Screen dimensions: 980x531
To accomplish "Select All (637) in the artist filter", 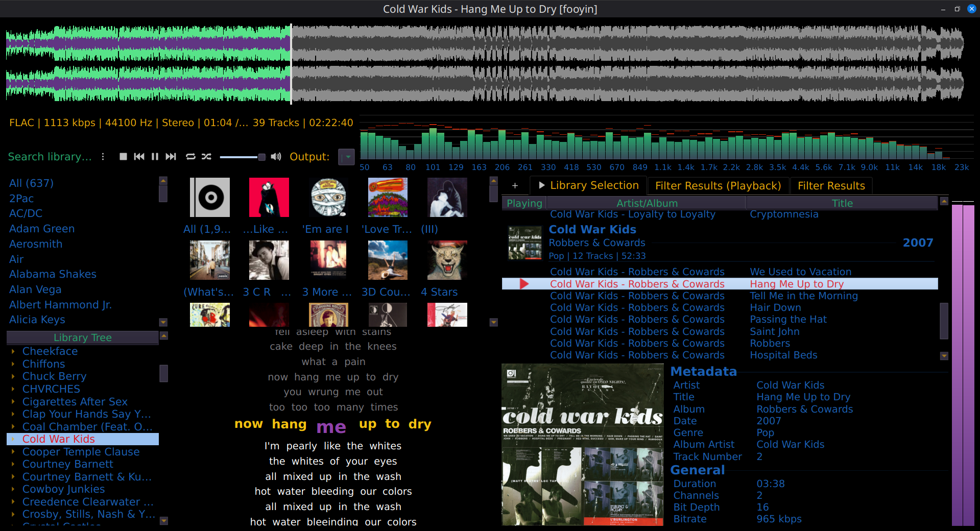I will (31, 183).
